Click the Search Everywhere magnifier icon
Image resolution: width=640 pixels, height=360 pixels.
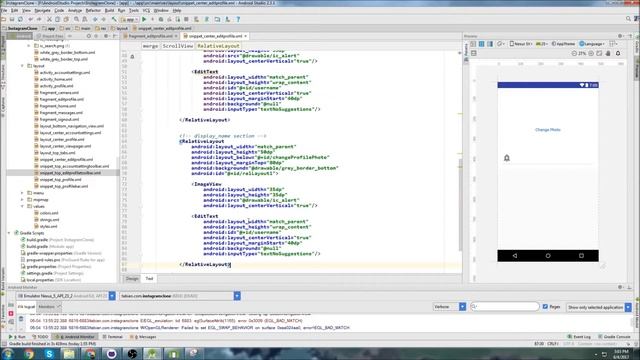(x=629, y=19)
